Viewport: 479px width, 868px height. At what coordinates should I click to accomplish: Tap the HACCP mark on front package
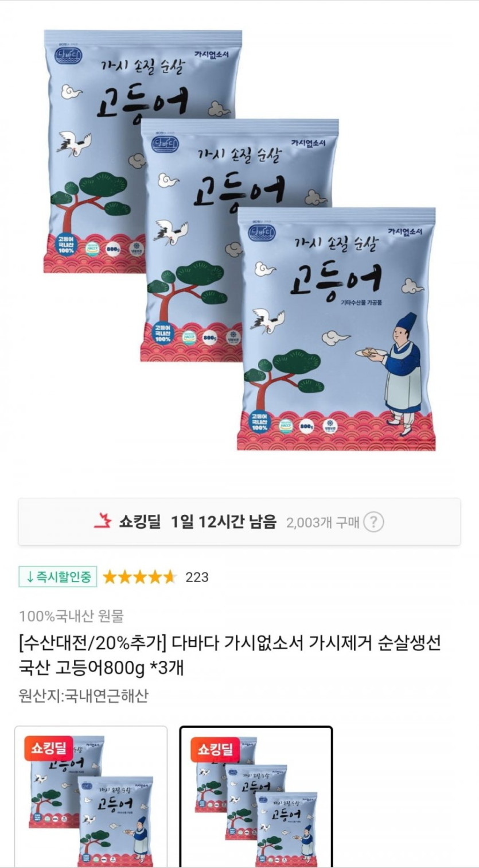coord(287,427)
